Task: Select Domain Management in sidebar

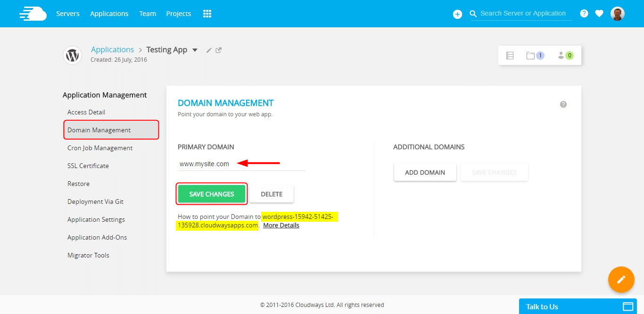Action: click(x=111, y=130)
